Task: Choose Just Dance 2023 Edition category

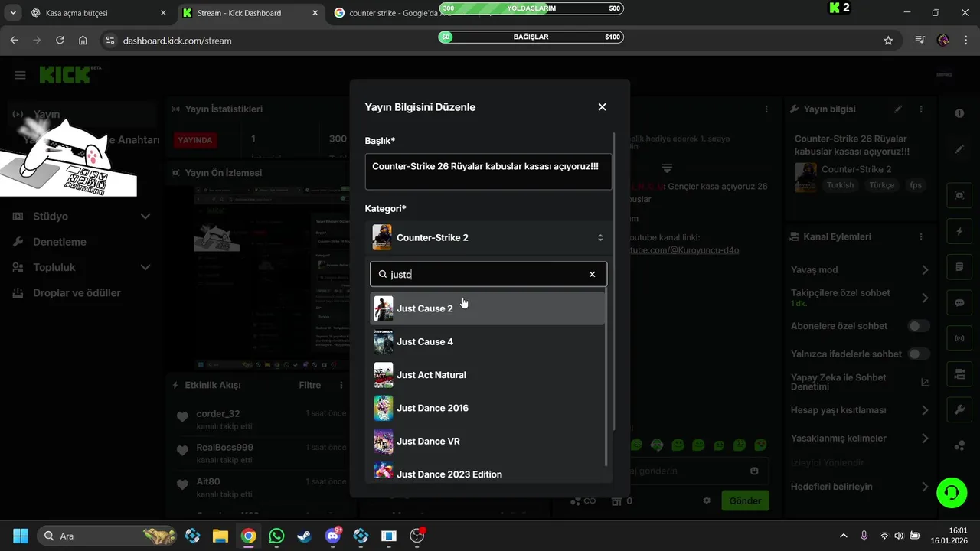Action: [x=488, y=472]
